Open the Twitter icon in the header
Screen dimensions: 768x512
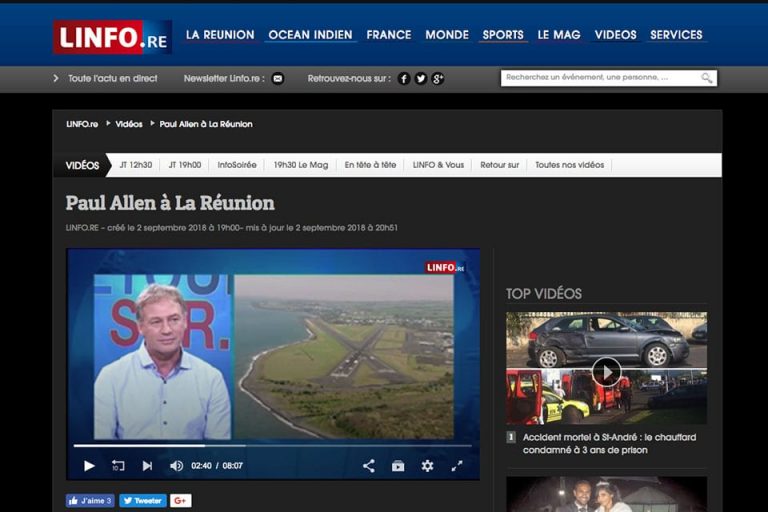(x=421, y=78)
